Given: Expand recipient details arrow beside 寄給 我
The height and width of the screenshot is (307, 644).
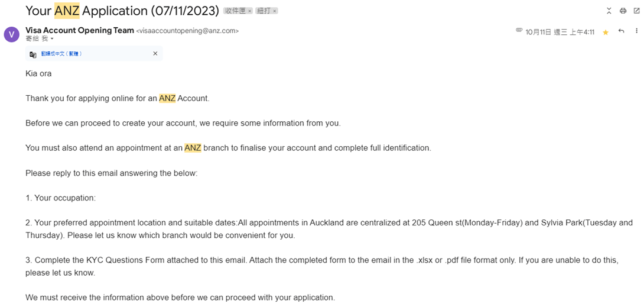Looking at the screenshot, I should point(52,39).
